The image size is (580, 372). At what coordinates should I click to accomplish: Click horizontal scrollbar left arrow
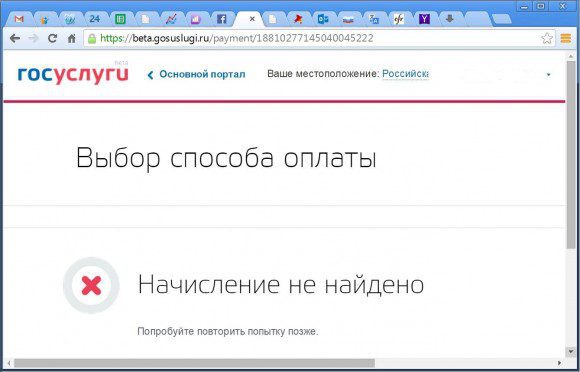(x=9, y=363)
